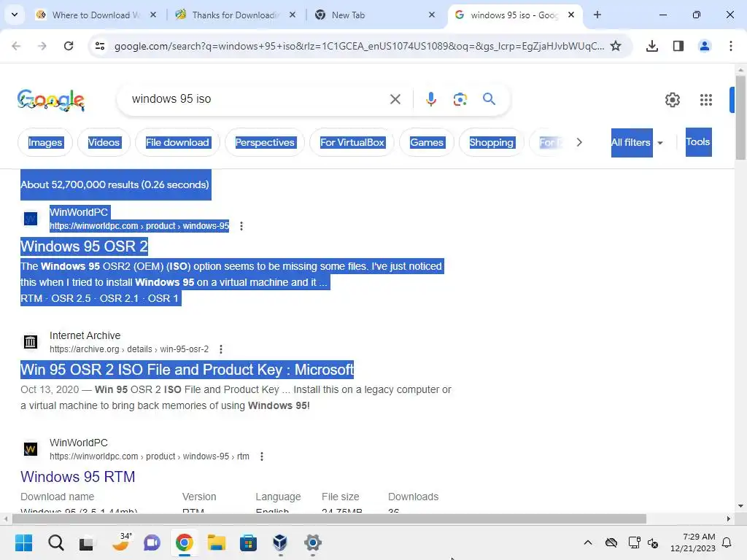Viewport: 747px width, 560px height.
Task: Open options for winworldpc.com windows-95 rtm result
Action: click(262, 456)
